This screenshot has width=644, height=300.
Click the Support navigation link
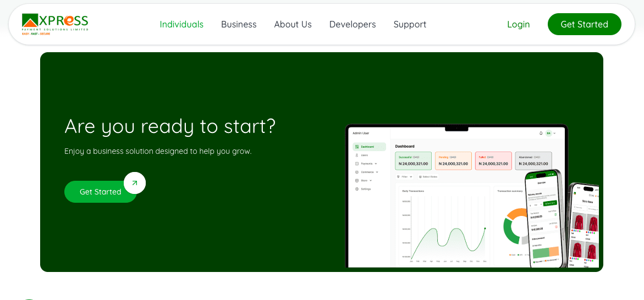coord(410,24)
